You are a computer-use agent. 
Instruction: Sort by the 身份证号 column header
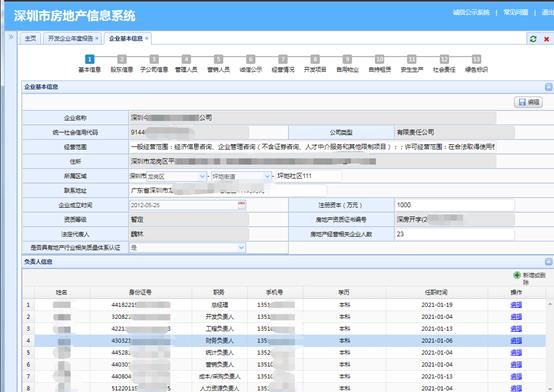click(x=140, y=292)
